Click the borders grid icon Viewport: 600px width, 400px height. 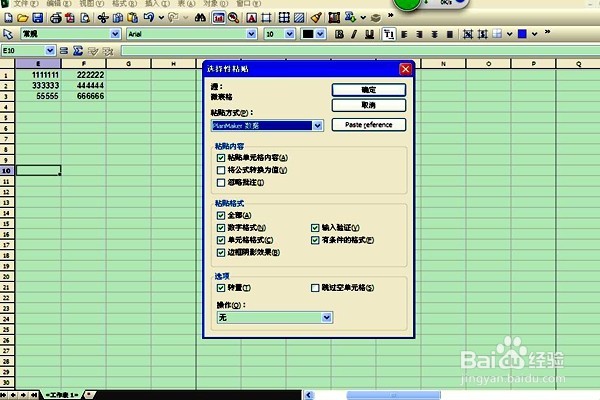point(284,18)
